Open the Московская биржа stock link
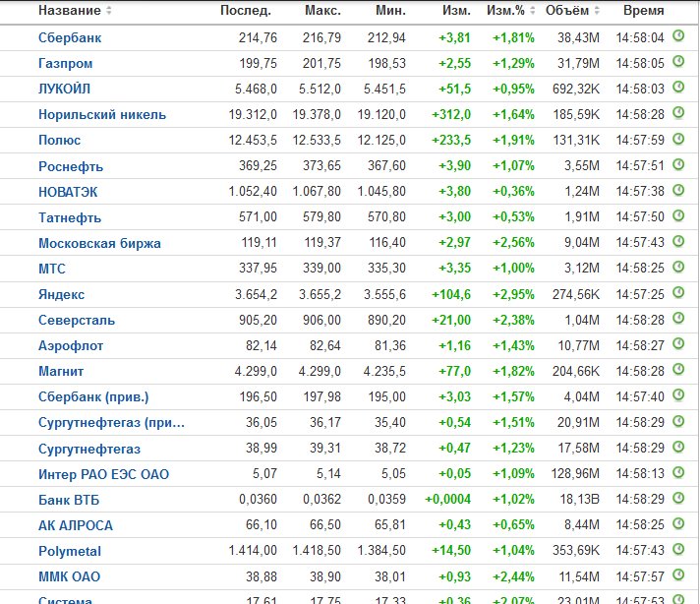 (99, 244)
